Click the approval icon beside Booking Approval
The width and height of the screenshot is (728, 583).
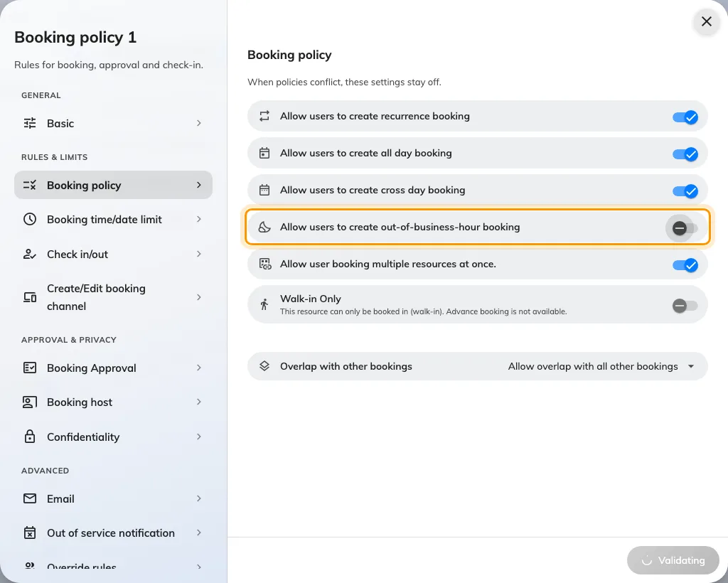pyautogui.click(x=30, y=368)
